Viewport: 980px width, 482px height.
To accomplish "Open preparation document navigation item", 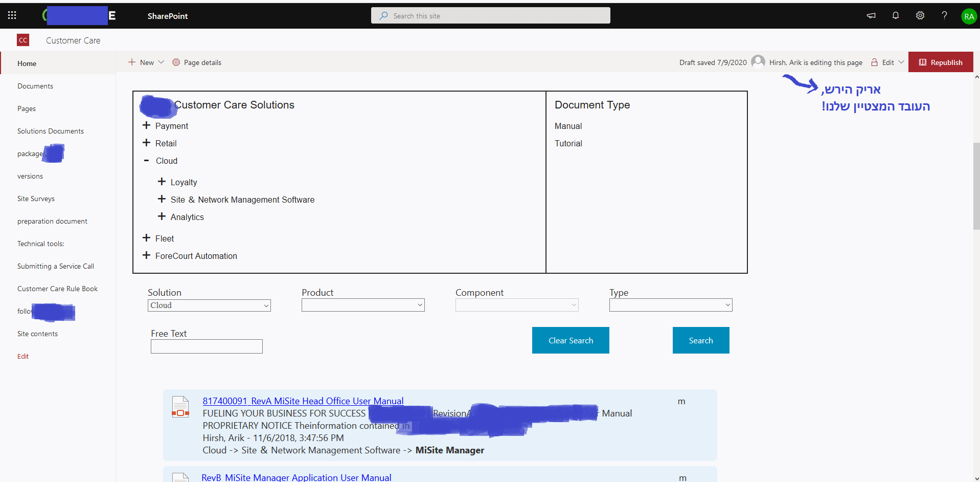I will click(52, 221).
